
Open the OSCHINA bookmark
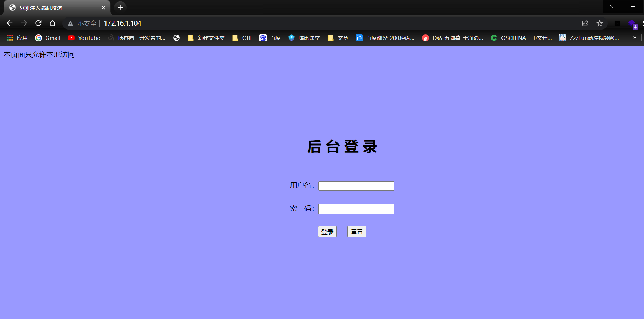(x=521, y=38)
